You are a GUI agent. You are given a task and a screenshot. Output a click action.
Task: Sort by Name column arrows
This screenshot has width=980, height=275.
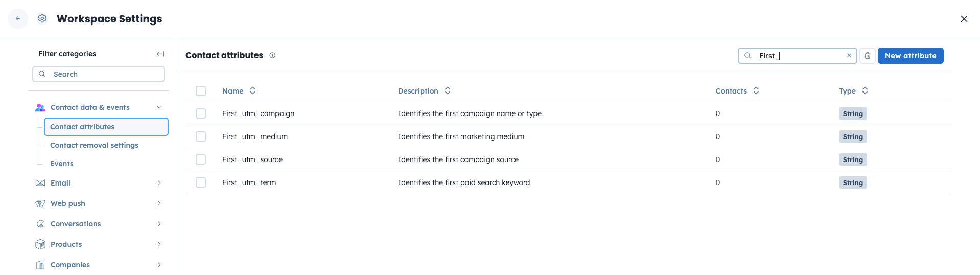click(x=252, y=90)
